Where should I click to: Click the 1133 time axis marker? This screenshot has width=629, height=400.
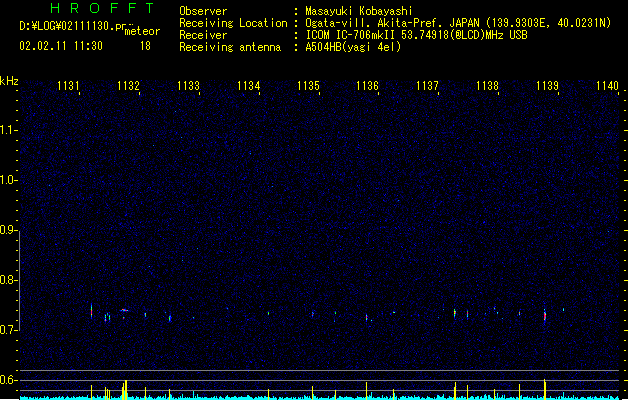click(188, 86)
